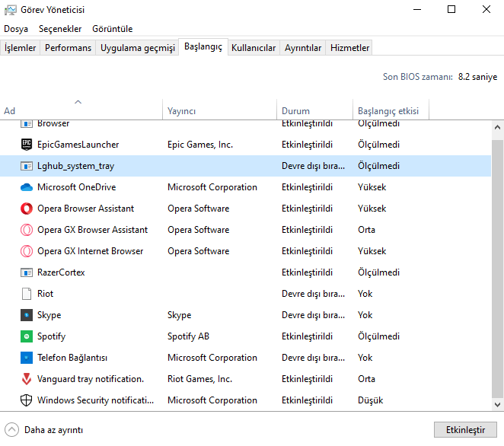
Task: Click the Görev Yöneticisi title bar icon
Action: click(x=10, y=10)
